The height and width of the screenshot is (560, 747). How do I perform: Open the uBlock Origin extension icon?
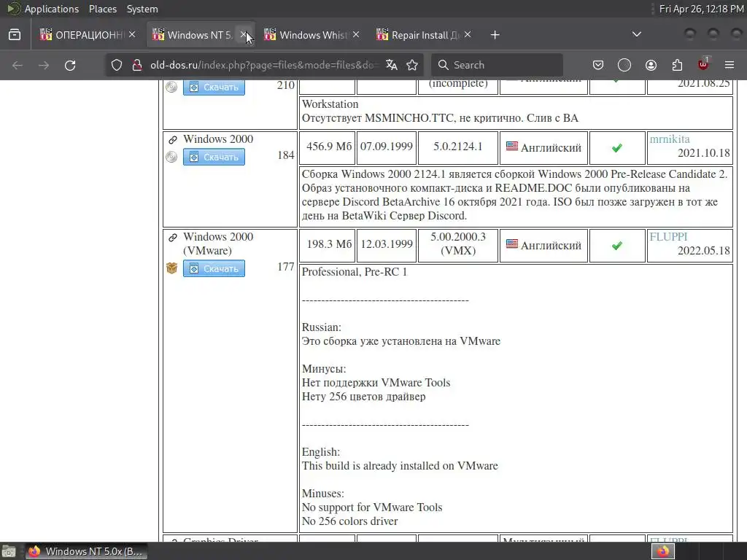click(703, 64)
